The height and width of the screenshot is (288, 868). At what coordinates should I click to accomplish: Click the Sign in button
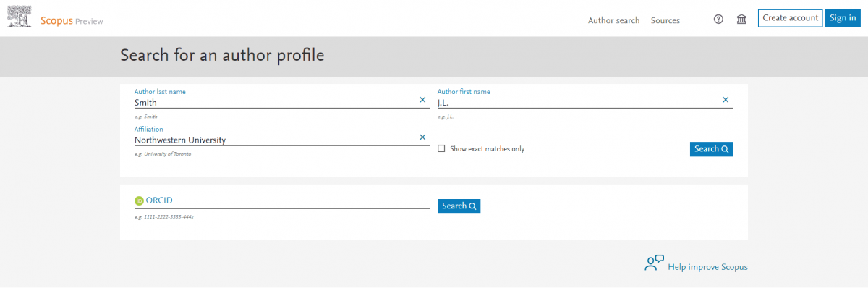tap(843, 18)
